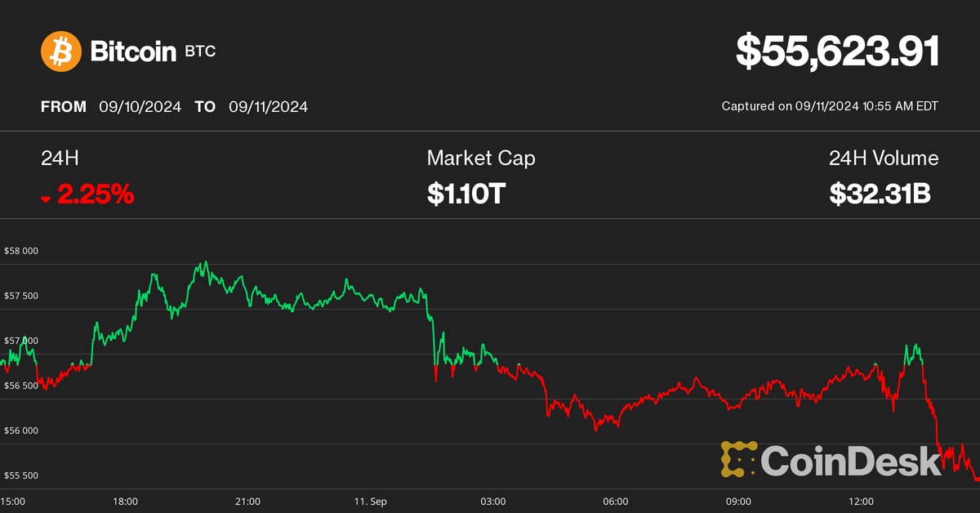Viewport: 980px width, 513px height.
Task: Select the CoinDesk wordmark text
Action: [851, 461]
